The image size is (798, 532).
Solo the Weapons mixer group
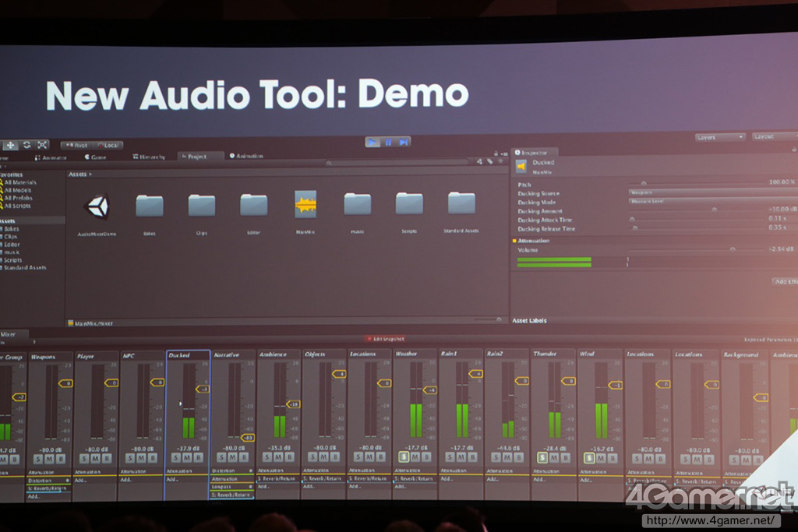[37, 460]
